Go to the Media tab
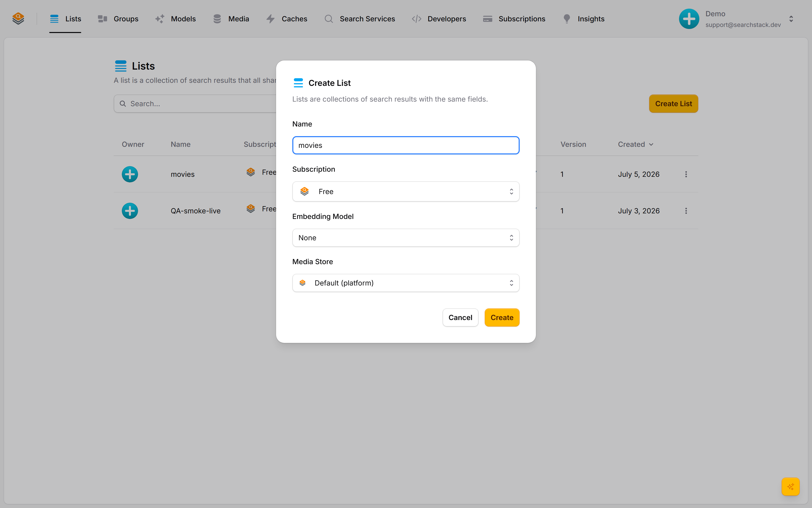This screenshot has width=812, height=508. [x=231, y=19]
